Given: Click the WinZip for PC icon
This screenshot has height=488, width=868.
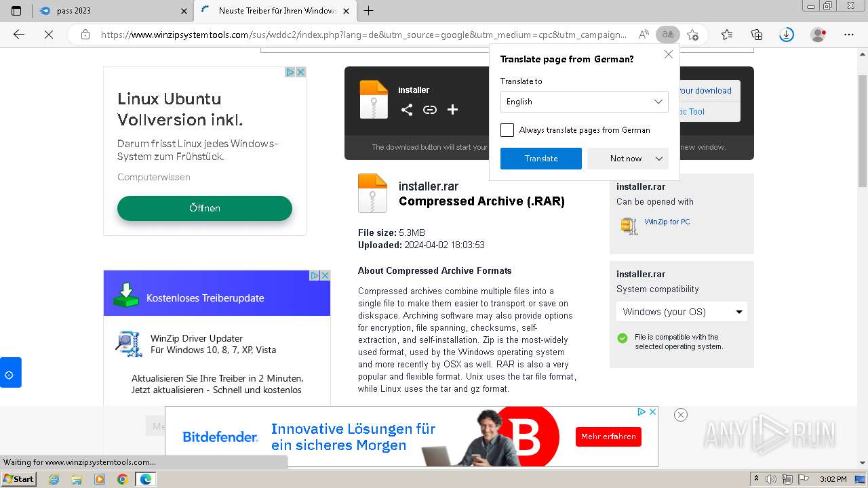Looking at the screenshot, I should (x=629, y=226).
